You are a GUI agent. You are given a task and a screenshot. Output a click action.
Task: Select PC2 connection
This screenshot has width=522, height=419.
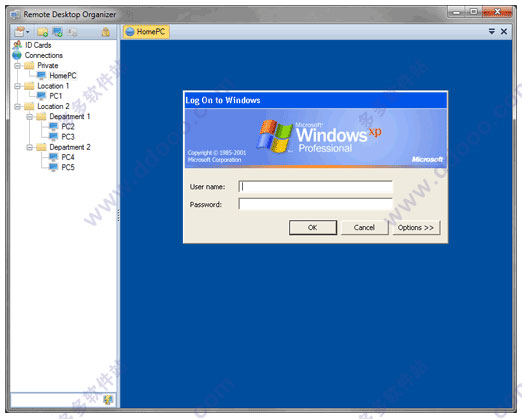(68, 127)
